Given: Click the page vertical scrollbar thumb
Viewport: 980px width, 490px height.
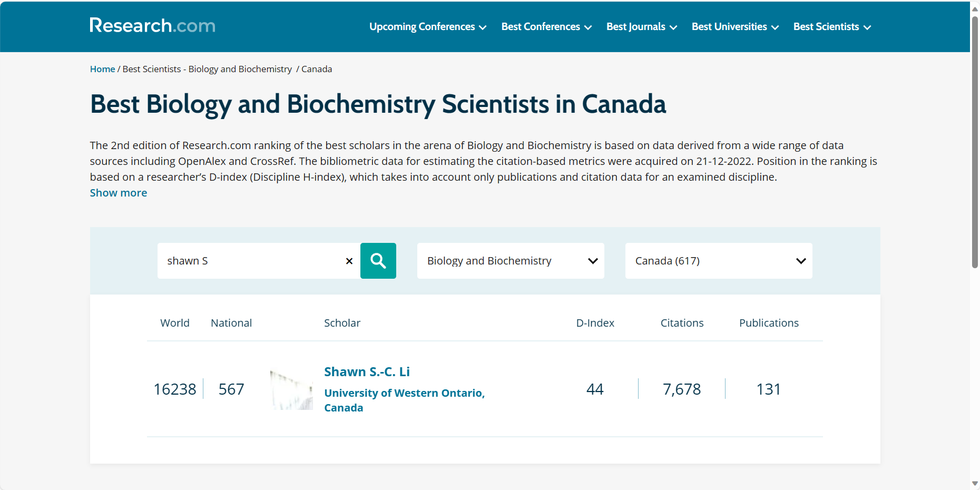Looking at the screenshot, I should pyautogui.click(x=975, y=142).
